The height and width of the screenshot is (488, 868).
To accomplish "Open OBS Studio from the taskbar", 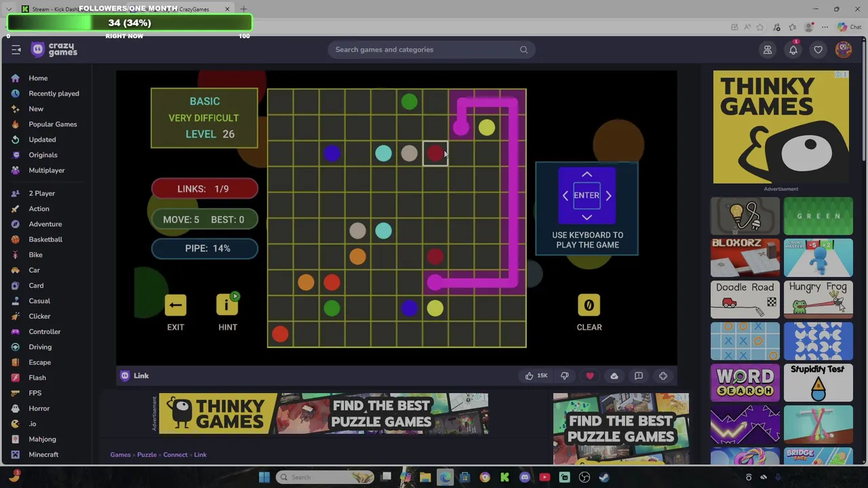I will tap(585, 477).
